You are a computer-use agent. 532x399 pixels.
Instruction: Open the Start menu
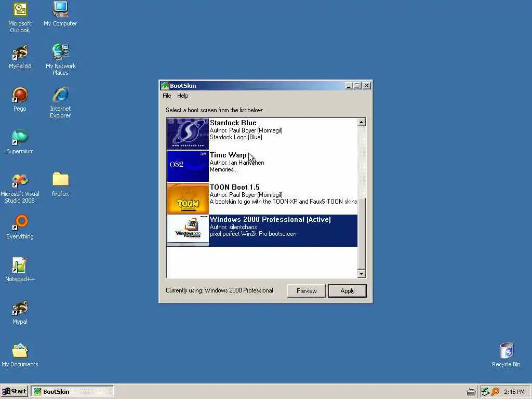(14, 392)
